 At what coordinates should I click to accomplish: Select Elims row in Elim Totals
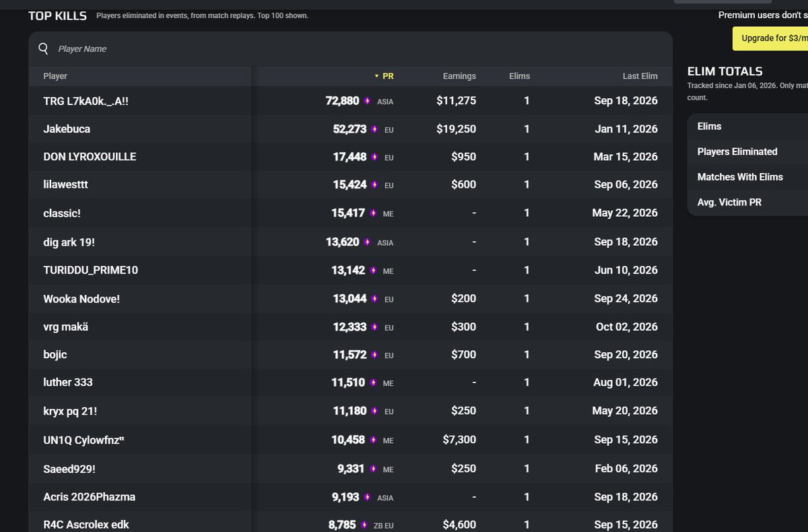748,127
